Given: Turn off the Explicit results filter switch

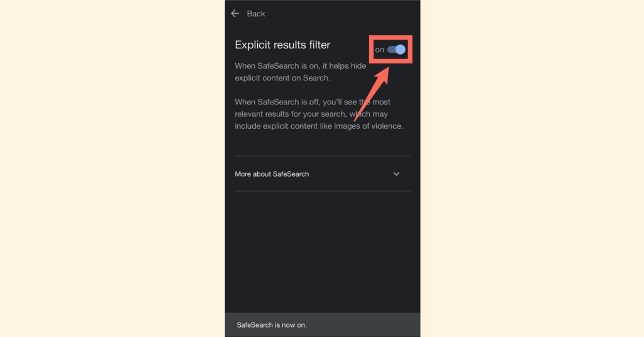Looking at the screenshot, I should [396, 50].
